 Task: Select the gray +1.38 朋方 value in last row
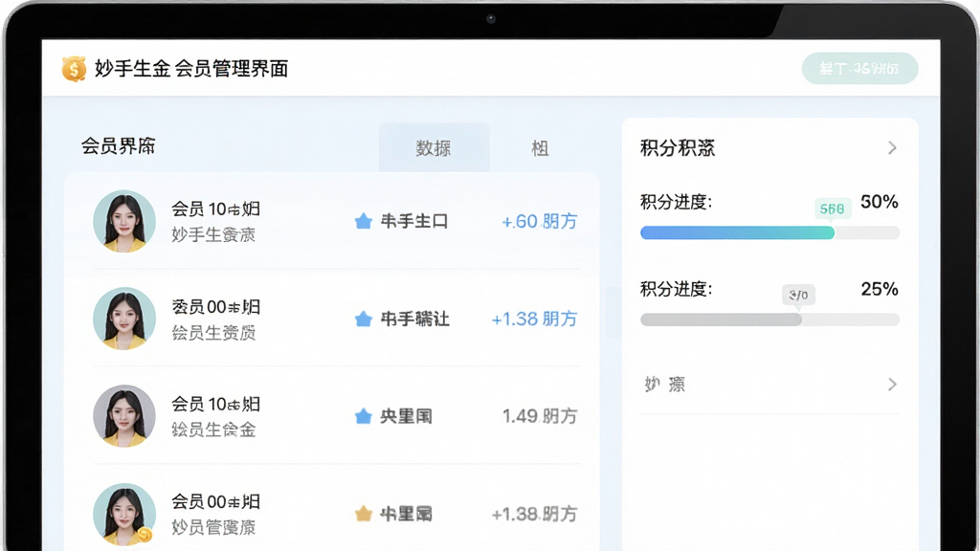(x=534, y=514)
